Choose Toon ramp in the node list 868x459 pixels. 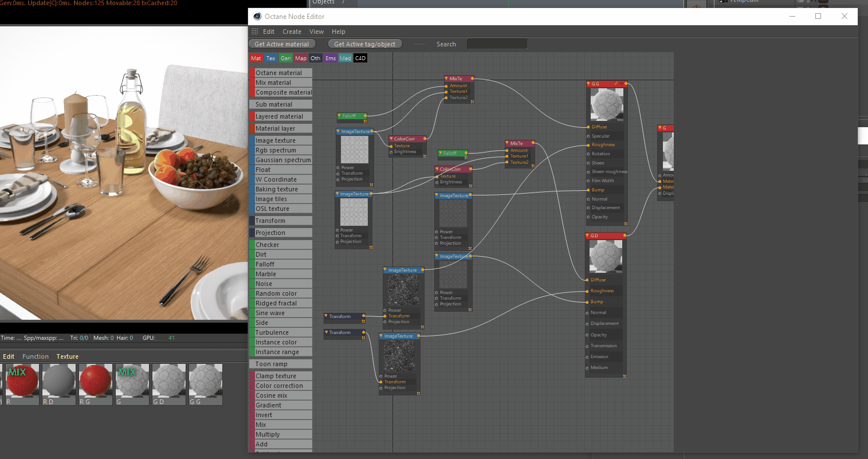281,364
